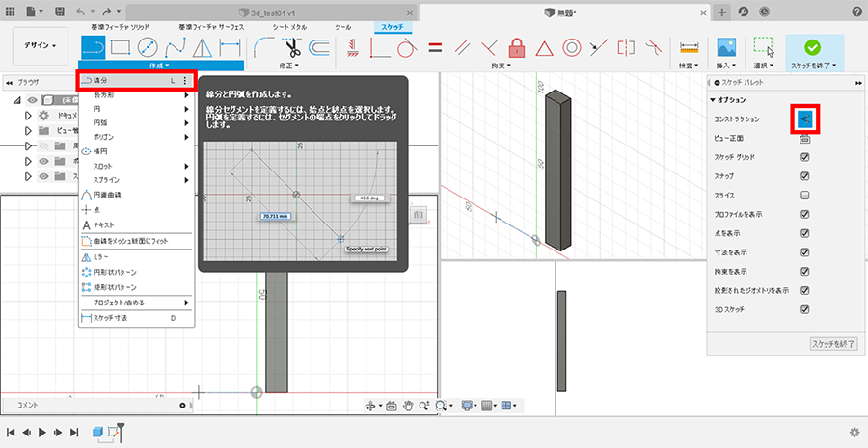
Task: Open the Design workspace dropdown
Action: pos(41,46)
